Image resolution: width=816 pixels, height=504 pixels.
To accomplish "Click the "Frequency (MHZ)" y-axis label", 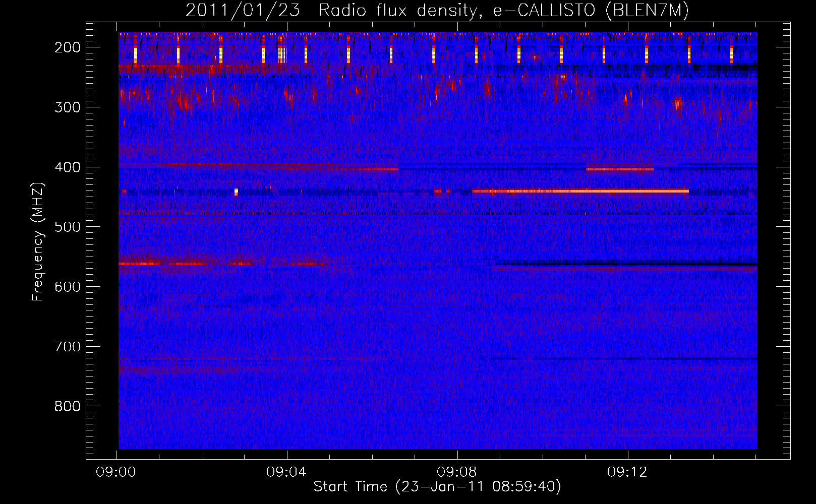I will point(38,242).
